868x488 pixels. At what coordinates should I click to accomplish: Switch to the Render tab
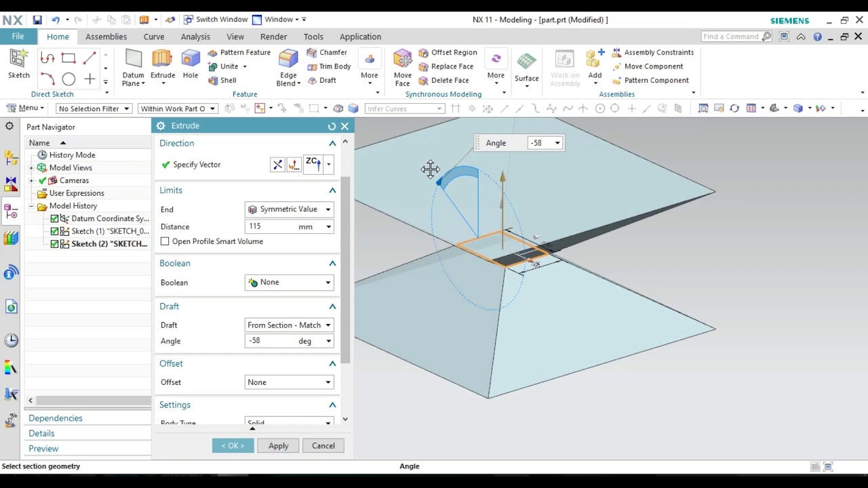coord(274,37)
